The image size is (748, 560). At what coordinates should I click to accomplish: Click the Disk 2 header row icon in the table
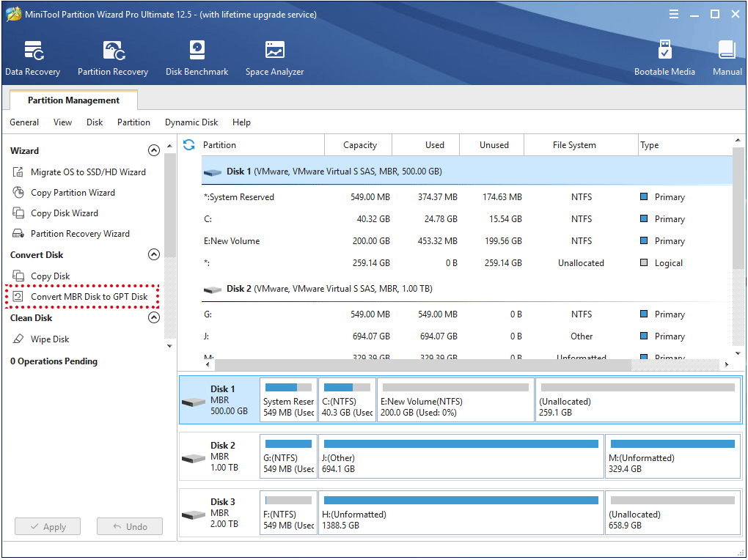click(x=213, y=290)
